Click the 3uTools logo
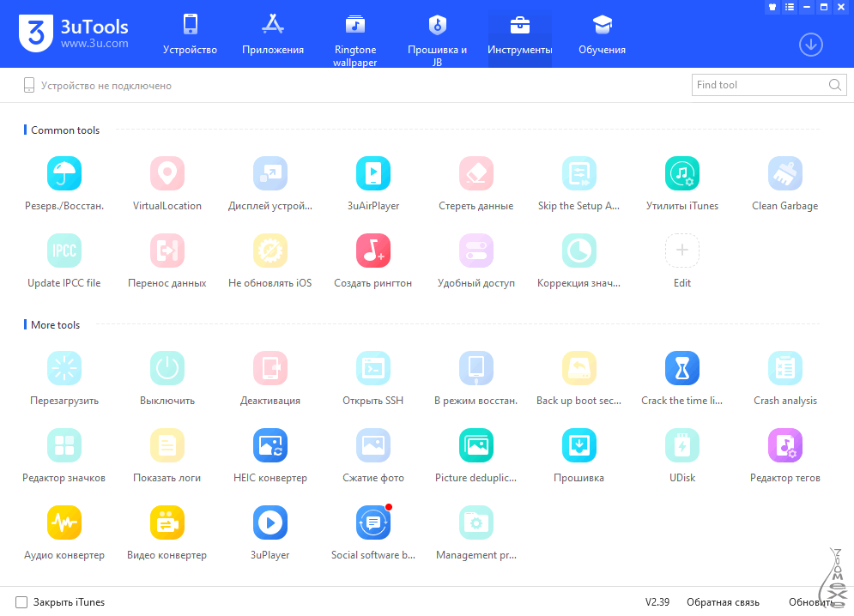The image size is (854, 616). click(x=74, y=33)
